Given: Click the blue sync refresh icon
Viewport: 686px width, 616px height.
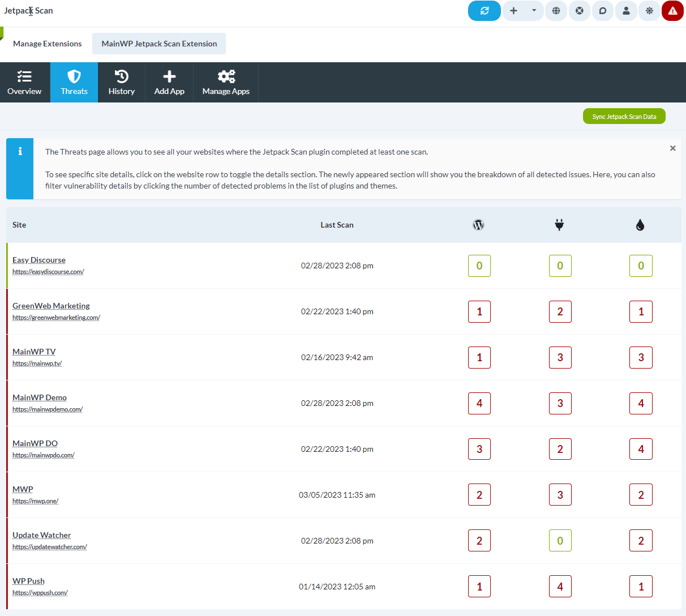Looking at the screenshot, I should (x=485, y=11).
